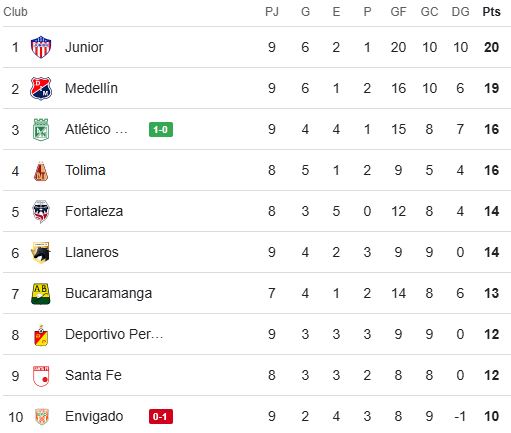Click the Envigado crest icon

pyautogui.click(x=42, y=417)
